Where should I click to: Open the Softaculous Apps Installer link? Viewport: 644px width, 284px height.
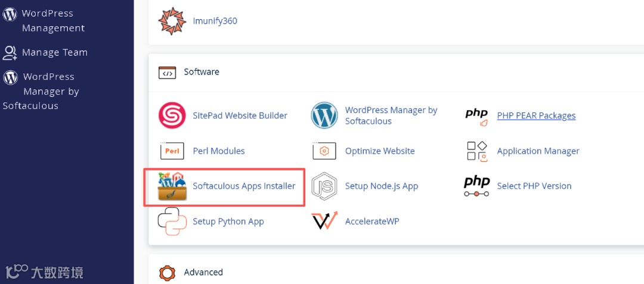click(x=244, y=186)
